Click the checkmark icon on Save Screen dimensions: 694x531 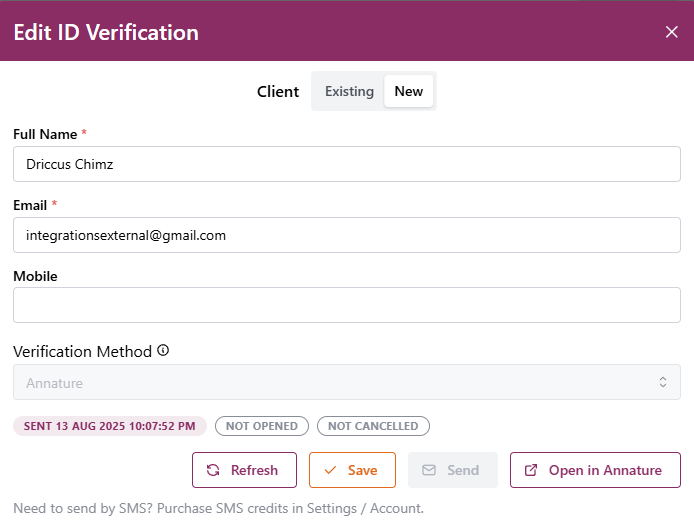[x=330, y=470]
